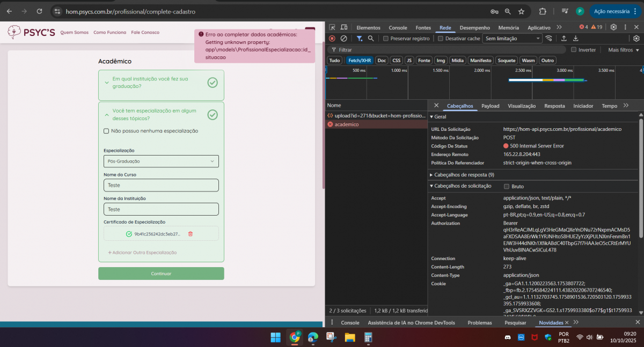Click the export HAR download icon
This screenshot has height=347, width=644.
click(x=576, y=39)
